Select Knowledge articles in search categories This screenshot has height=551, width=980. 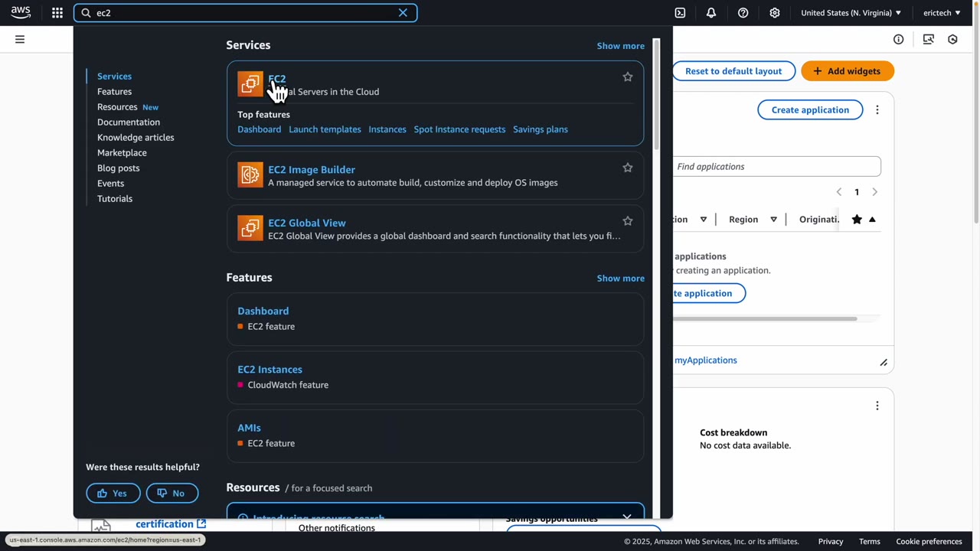[x=136, y=138]
